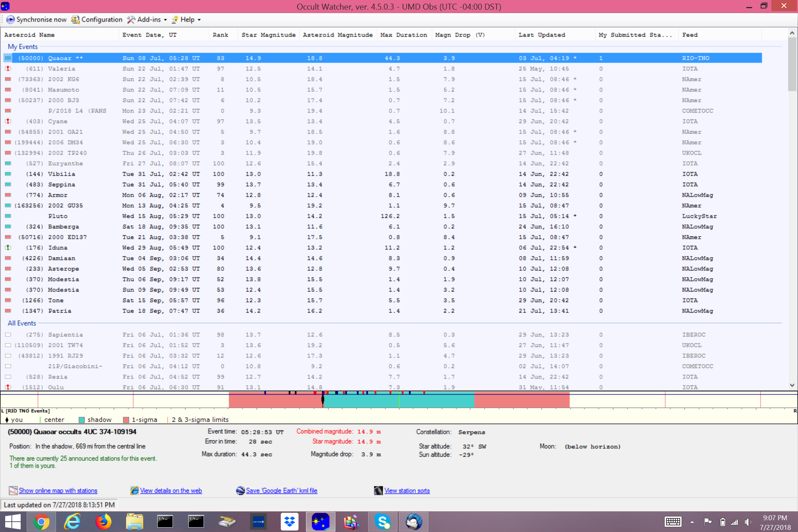Click the status flag icon for (611) Valeria
This screenshot has height=532, width=798.
point(8,69)
